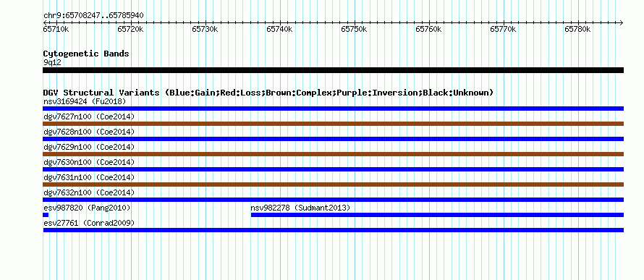Click the 65730k ruler tick label

point(205,29)
